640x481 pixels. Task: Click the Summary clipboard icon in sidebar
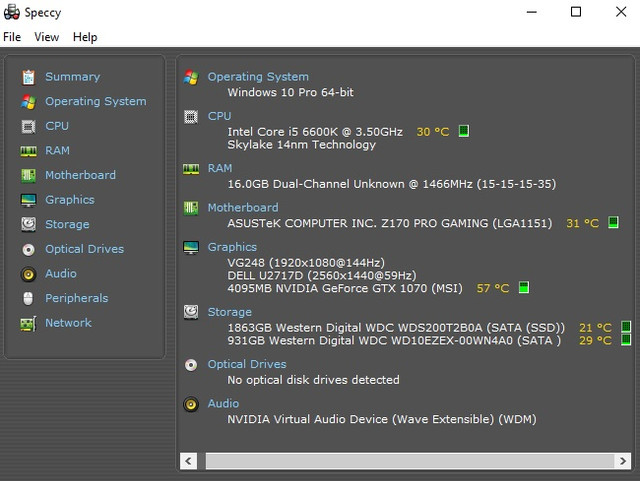point(28,77)
